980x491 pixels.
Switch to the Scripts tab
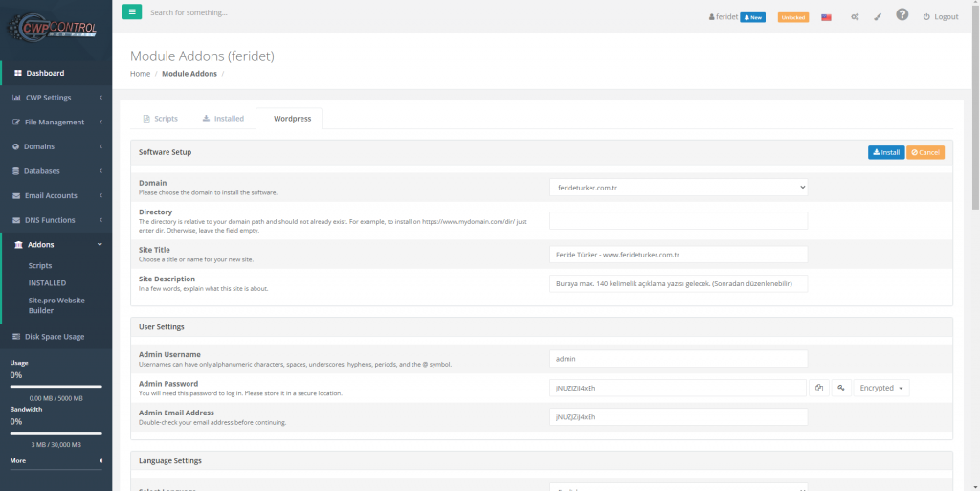pyautogui.click(x=161, y=118)
